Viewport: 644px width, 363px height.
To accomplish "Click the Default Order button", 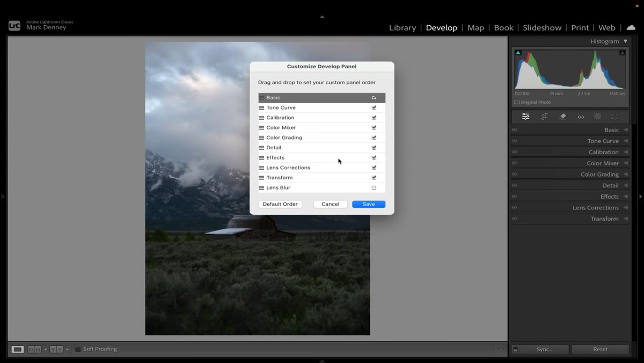I will [x=280, y=204].
